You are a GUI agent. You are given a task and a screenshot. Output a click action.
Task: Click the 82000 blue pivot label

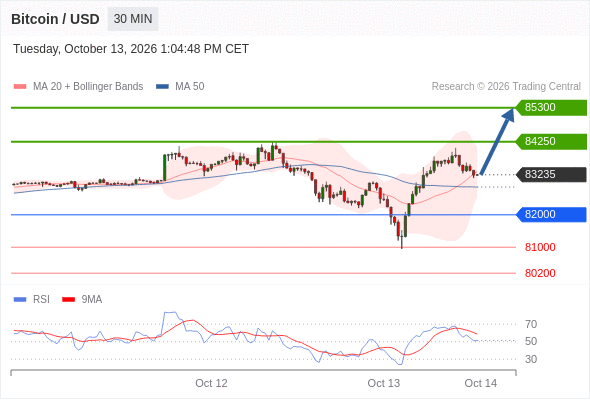coord(551,214)
